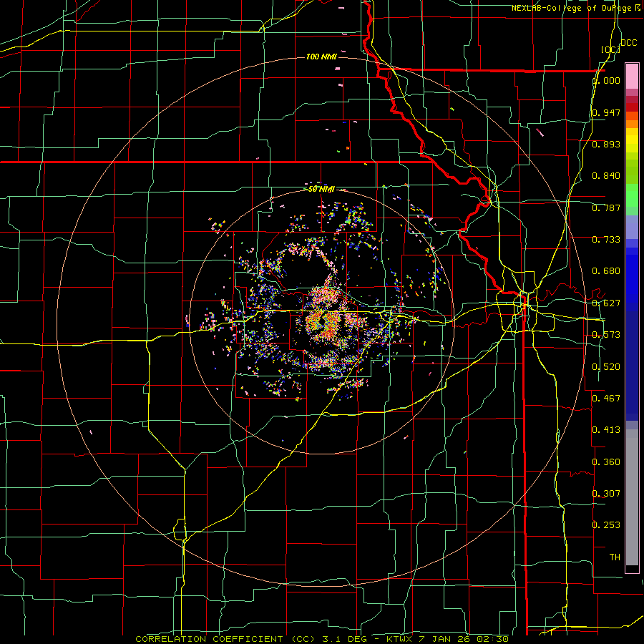The width and height of the screenshot is (644, 644).
Task: Click the 0.733 scale value
Action: [x=606, y=240]
